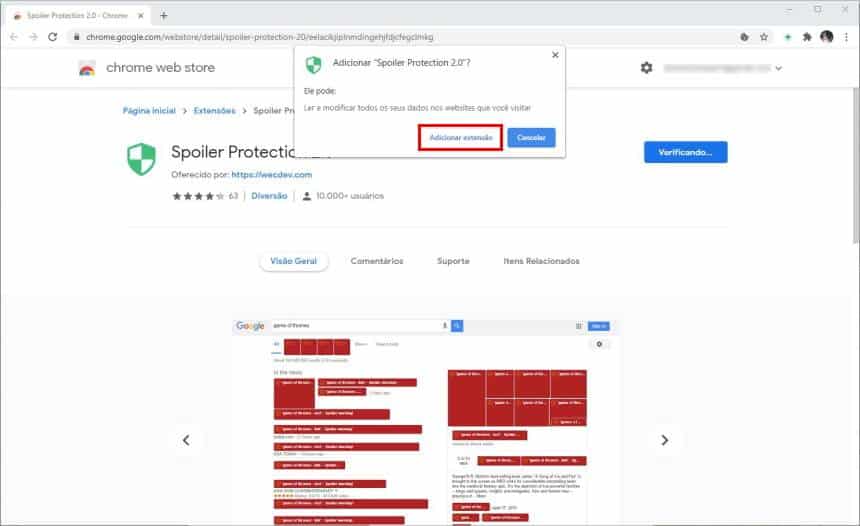Open the Chrome three-dot menu
Image resolution: width=860 pixels, height=526 pixels.
[846, 37]
